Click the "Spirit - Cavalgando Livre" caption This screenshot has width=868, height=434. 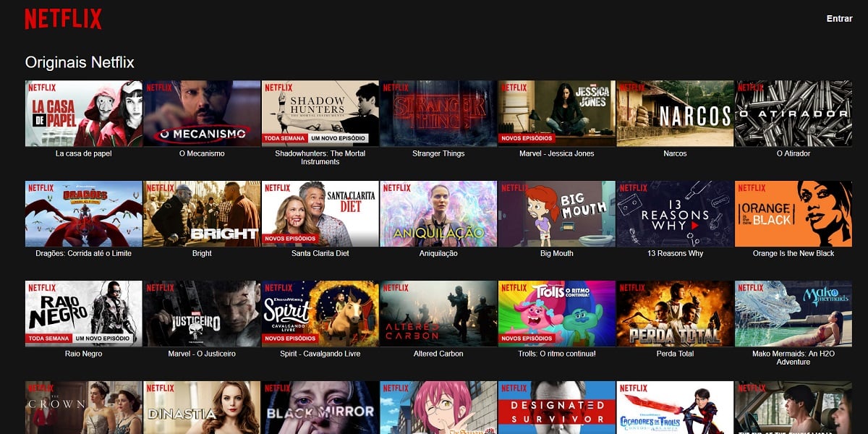pyautogui.click(x=320, y=354)
